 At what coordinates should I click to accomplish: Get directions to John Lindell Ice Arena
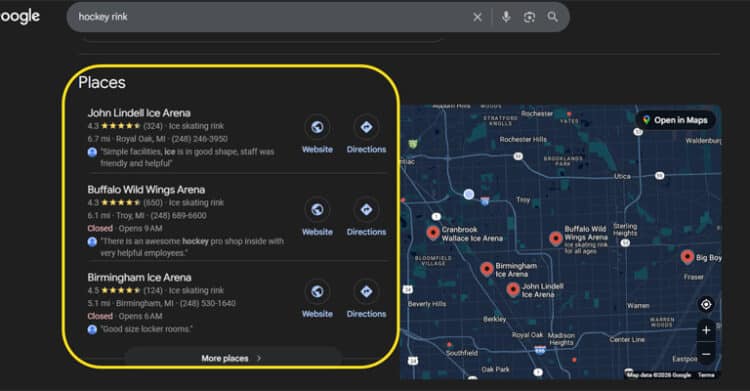(366, 127)
